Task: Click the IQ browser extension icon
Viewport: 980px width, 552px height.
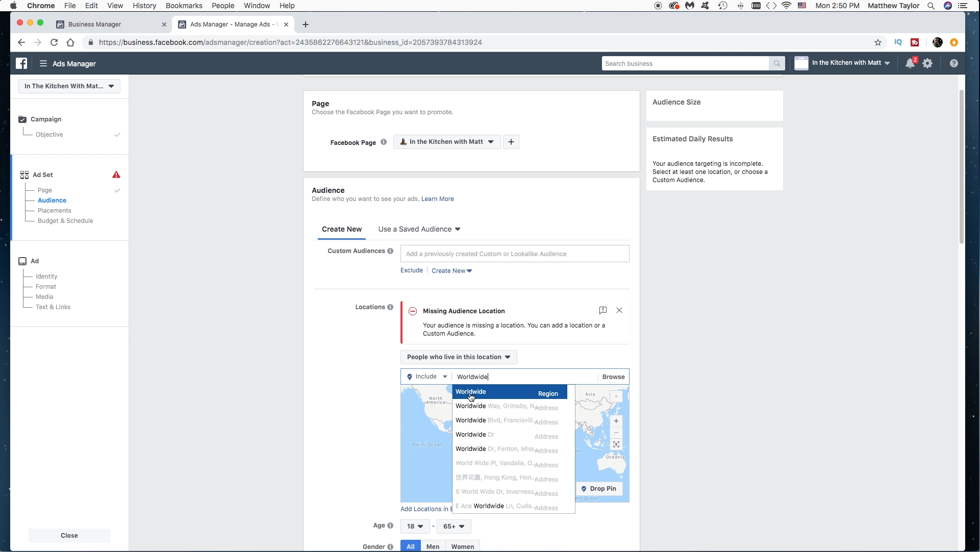Action: (x=898, y=42)
